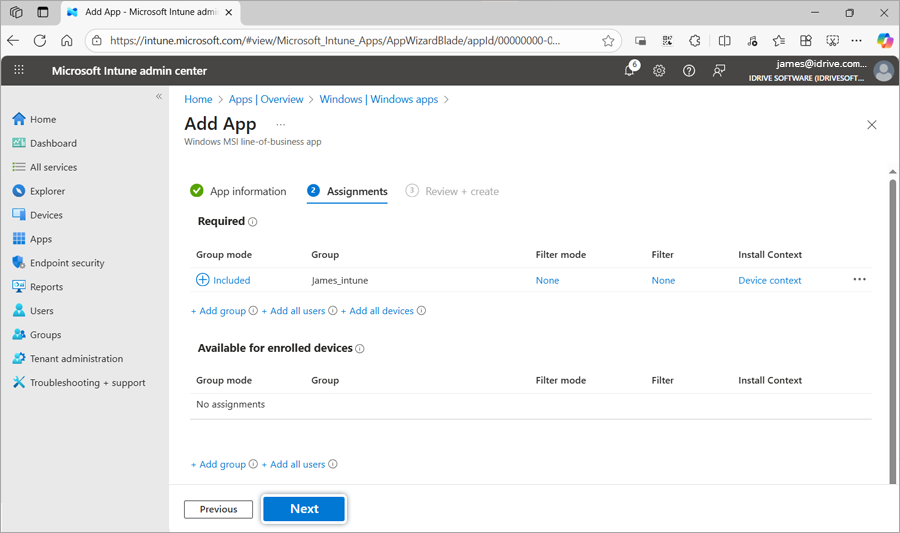Open the Settings gear in portal header
Viewport: 900px width, 533px height.
(659, 71)
